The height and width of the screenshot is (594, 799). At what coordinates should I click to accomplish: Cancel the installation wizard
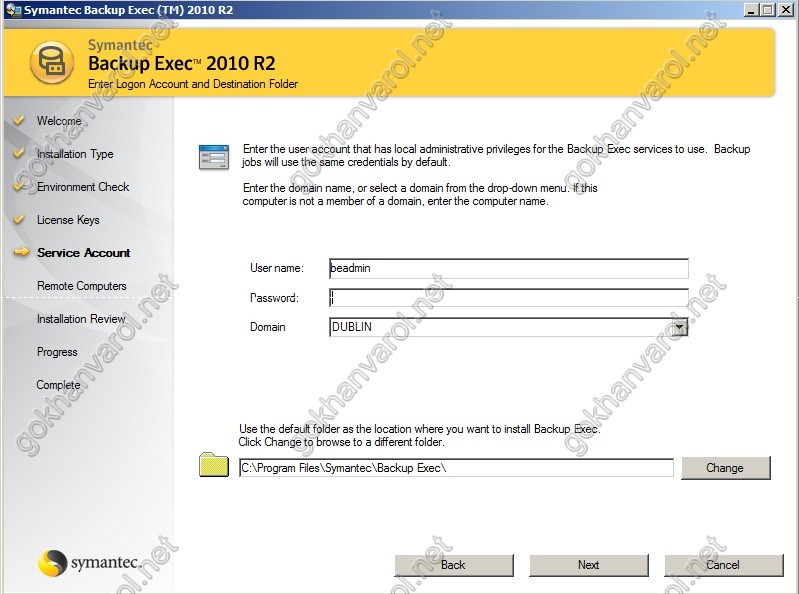(723, 565)
